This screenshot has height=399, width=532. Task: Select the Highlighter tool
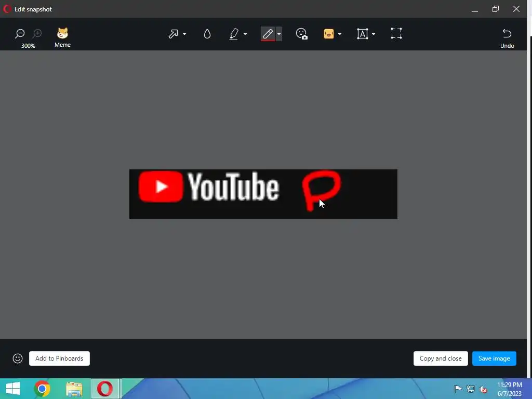234,34
